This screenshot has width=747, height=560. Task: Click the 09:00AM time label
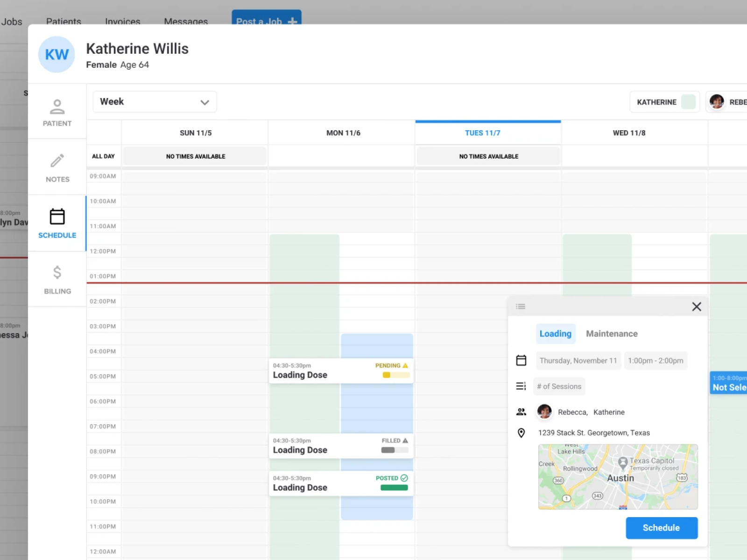point(103,176)
